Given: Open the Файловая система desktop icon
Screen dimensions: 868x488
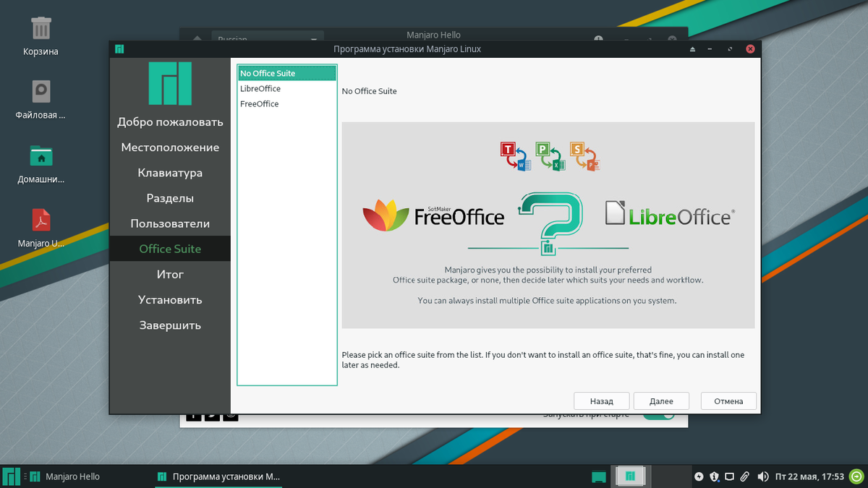Looking at the screenshot, I should (x=41, y=99).
